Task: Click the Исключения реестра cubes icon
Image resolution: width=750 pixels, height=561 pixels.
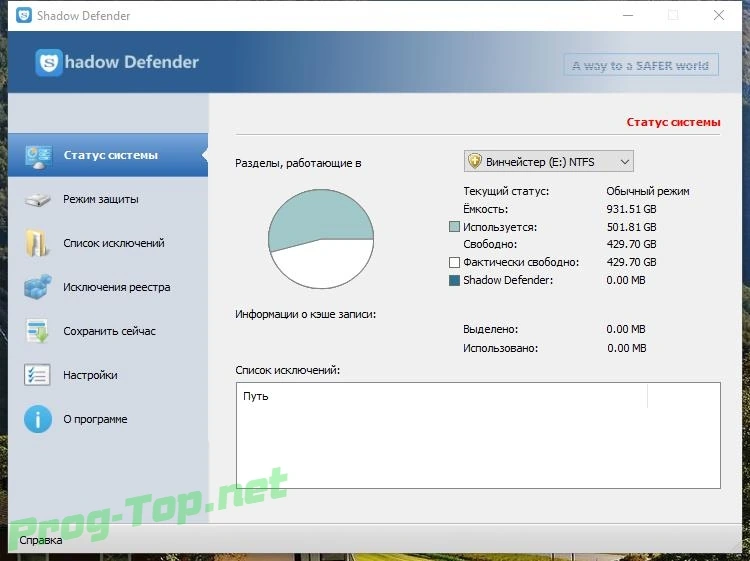Action: pyautogui.click(x=38, y=287)
